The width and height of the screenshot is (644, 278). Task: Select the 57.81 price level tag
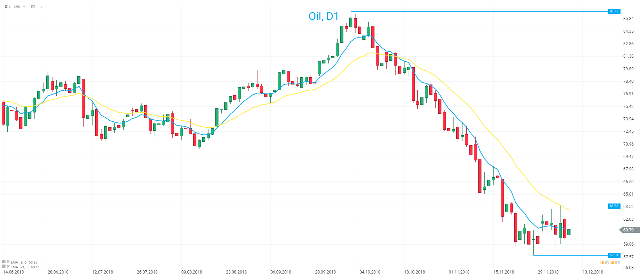tap(614, 255)
